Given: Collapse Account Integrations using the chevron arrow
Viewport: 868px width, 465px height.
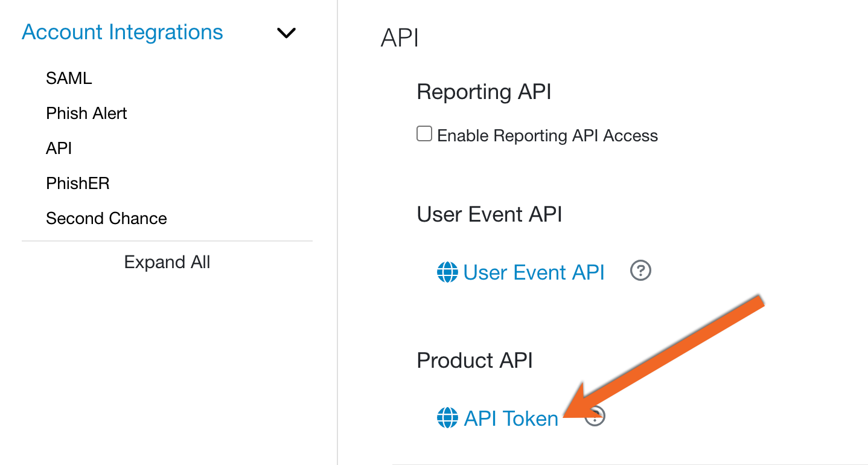Looking at the screenshot, I should [286, 33].
